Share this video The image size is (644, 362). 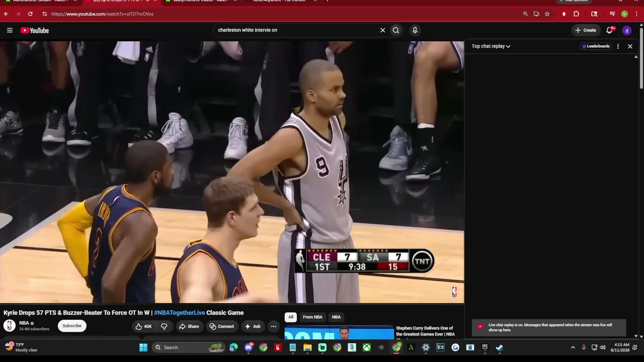[189, 326]
